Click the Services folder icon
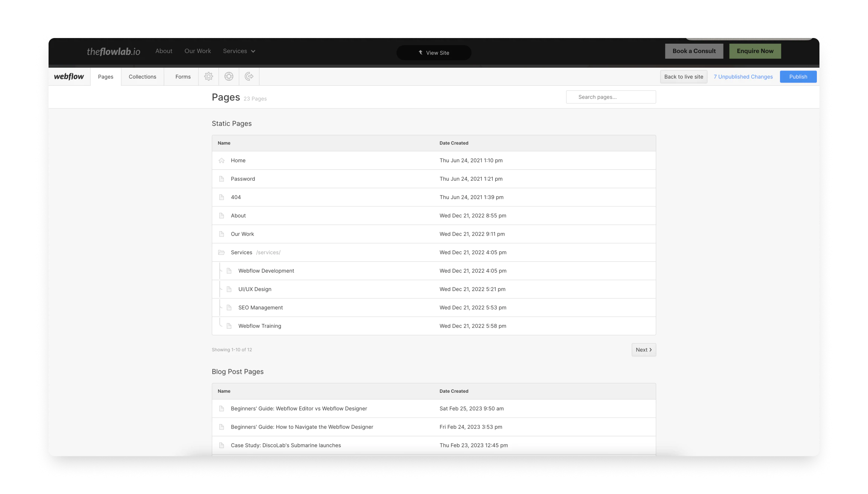868x494 pixels. (221, 252)
